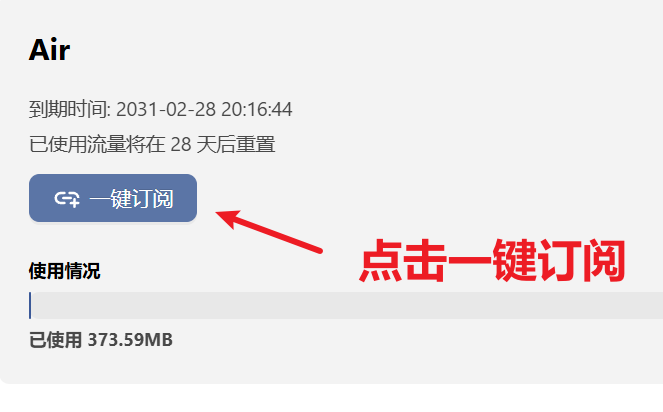Click the 373.59MB figure
The height and width of the screenshot is (412, 663).
tap(130, 340)
